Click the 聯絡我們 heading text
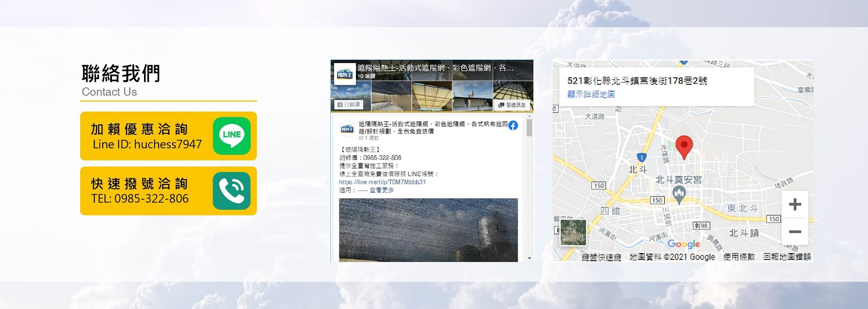Screen dimensions: 868x309 [121, 73]
